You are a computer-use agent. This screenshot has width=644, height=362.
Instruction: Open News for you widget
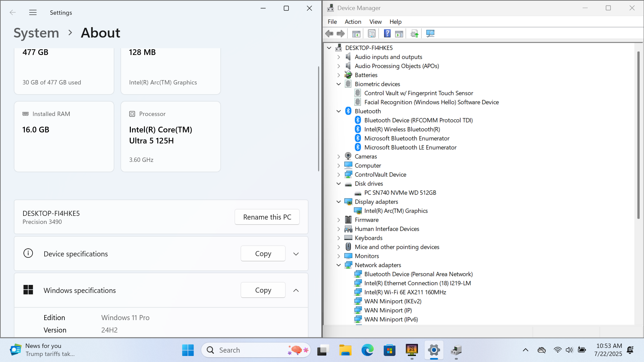coord(42,350)
